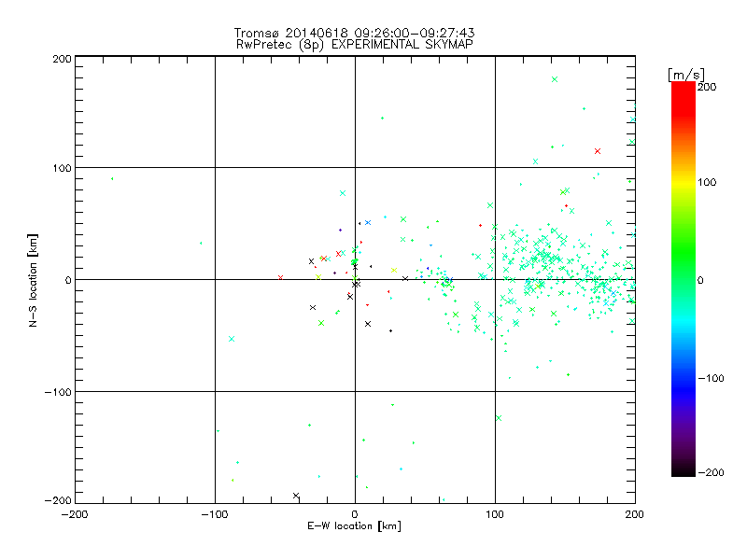Click the x-axis tick label '200'

click(x=635, y=514)
